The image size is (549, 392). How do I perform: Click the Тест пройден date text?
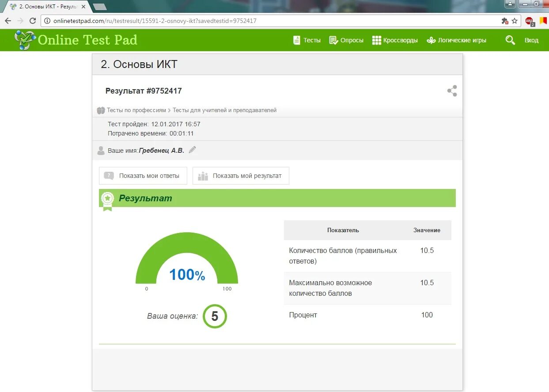click(154, 124)
